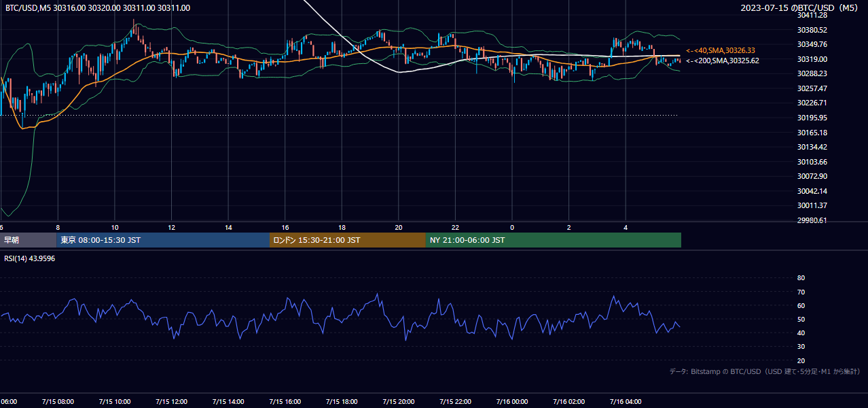Click price axis value 30072.90

tap(812, 176)
